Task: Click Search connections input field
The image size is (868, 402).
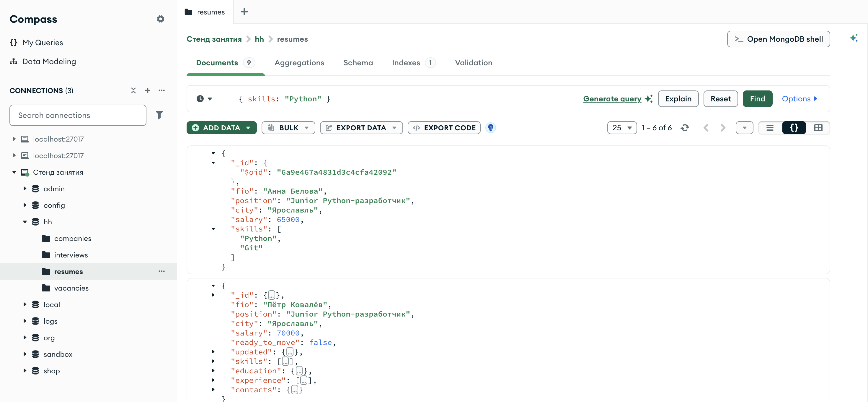Action: [x=78, y=115]
